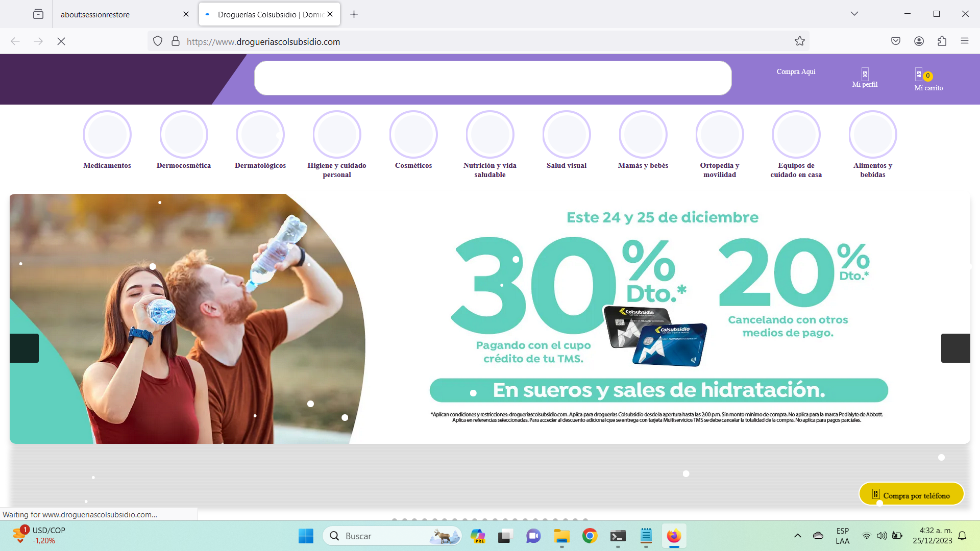Open the Dermatológicos category circle

[x=260, y=134]
